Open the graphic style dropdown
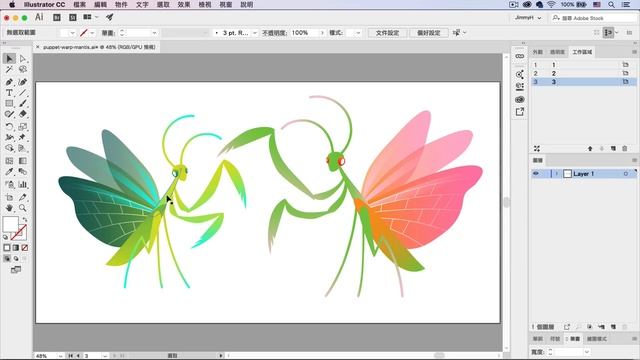The width and height of the screenshot is (640, 360). (x=358, y=33)
